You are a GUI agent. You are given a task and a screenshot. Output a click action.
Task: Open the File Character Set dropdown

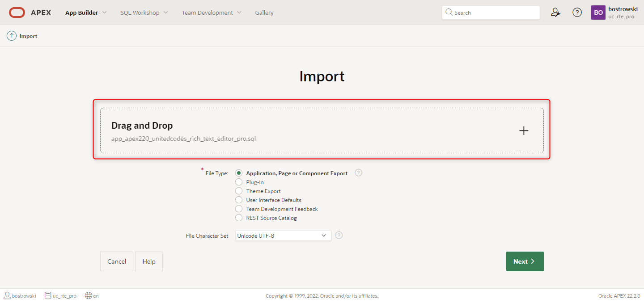click(x=283, y=236)
